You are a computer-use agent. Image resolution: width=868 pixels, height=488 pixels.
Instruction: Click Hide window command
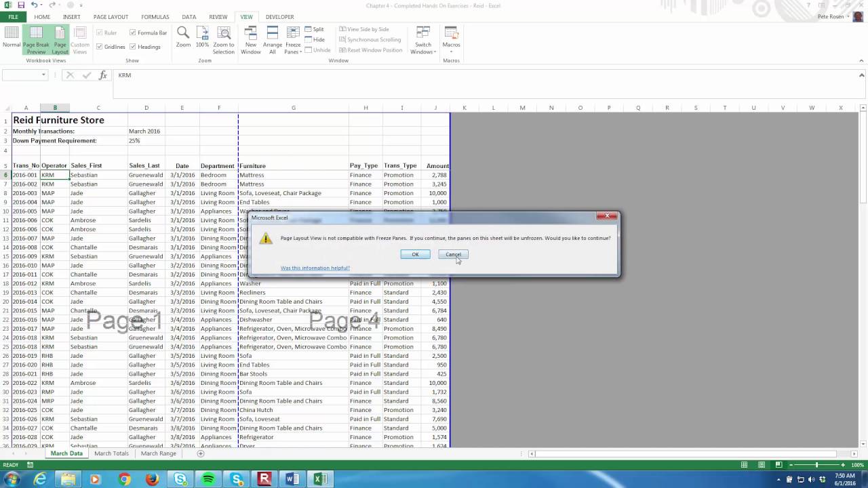315,39
